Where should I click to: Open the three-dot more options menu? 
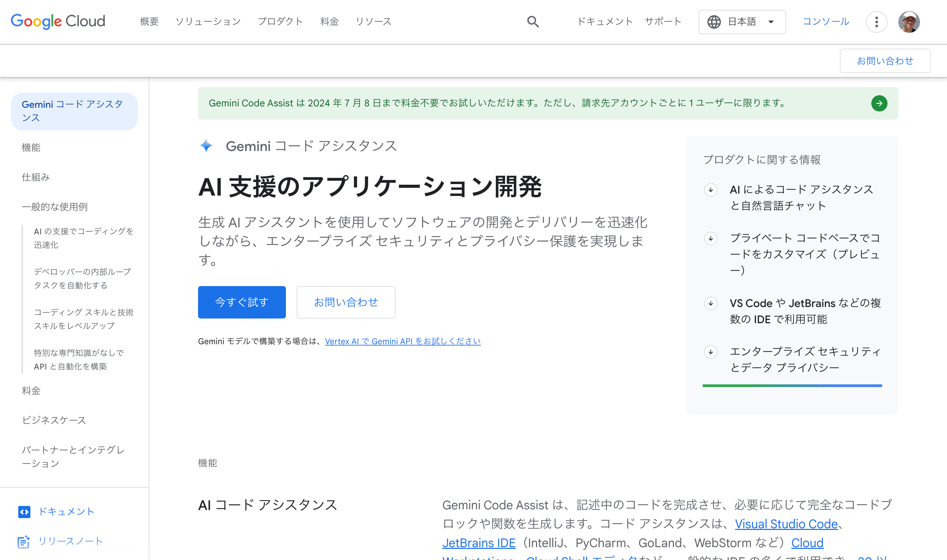(876, 22)
